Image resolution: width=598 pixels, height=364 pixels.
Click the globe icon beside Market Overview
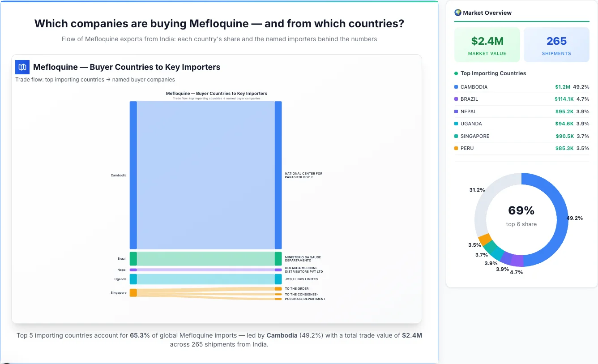[457, 12]
